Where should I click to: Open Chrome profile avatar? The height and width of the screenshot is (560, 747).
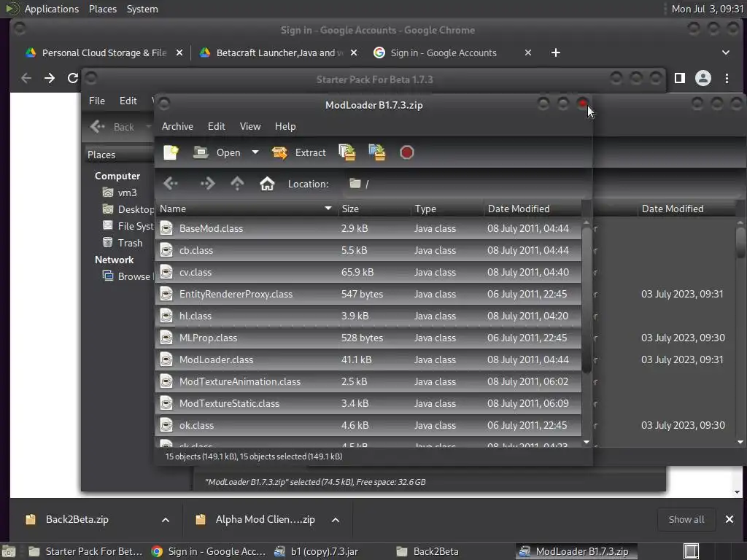703,78
